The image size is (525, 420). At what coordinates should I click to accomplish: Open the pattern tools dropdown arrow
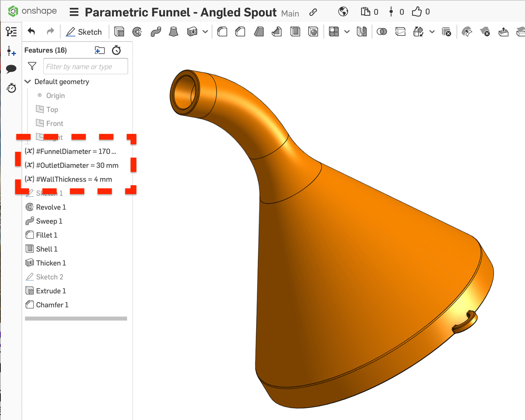click(x=346, y=32)
